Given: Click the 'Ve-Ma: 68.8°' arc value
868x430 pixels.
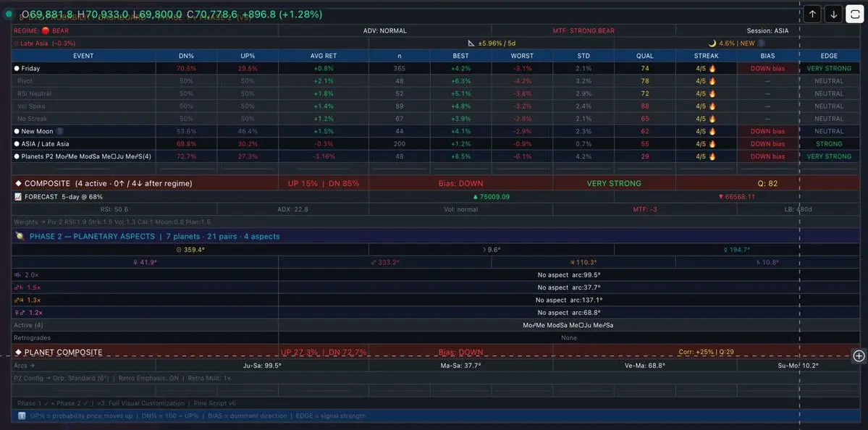Looking at the screenshot, I should pyautogui.click(x=645, y=366).
